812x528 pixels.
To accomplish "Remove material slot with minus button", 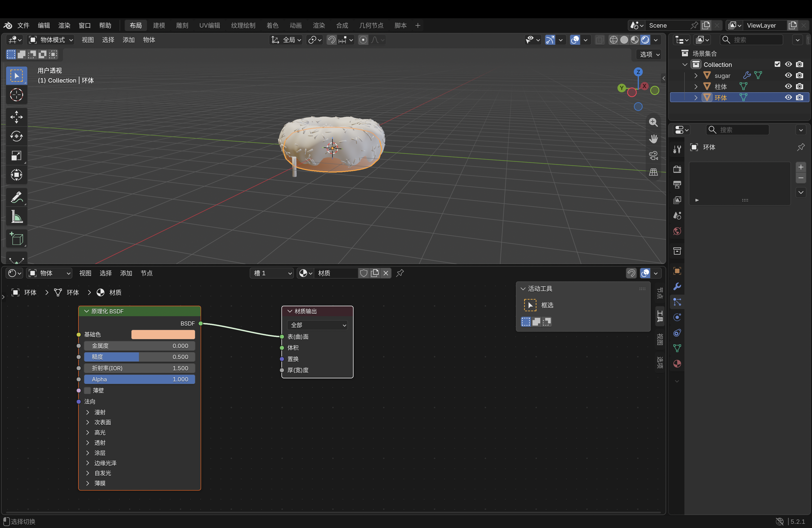I will [801, 178].
